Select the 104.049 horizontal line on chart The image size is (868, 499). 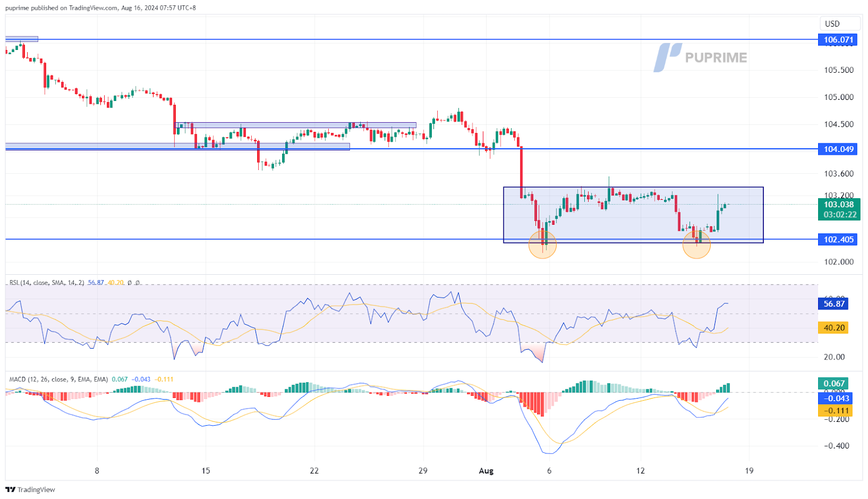click(x=412, y=149)
